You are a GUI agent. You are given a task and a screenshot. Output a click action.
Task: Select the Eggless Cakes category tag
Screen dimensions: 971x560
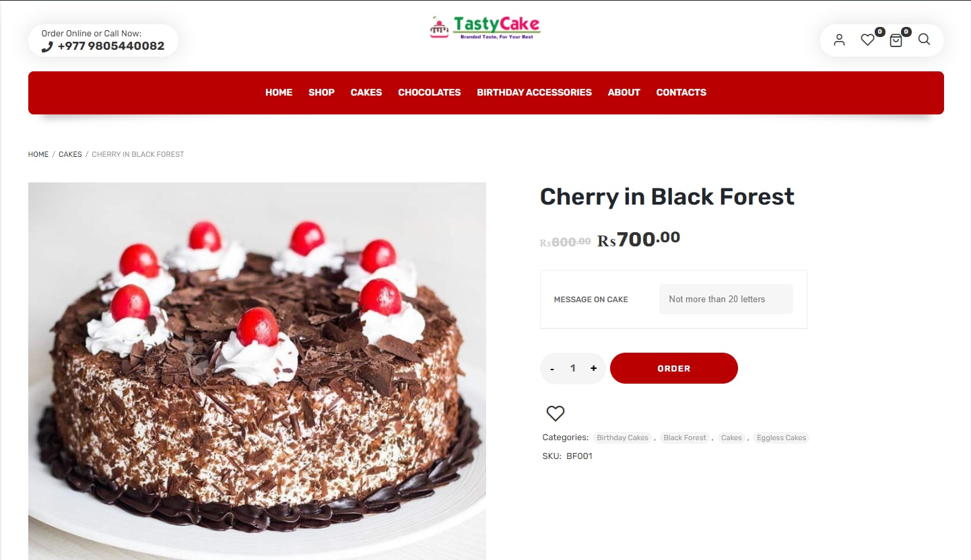[781, 438]
